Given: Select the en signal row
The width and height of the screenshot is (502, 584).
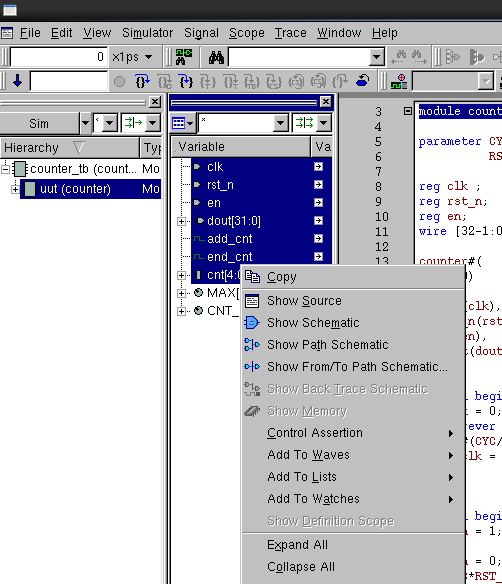Looking at the screenshot, I should [x=261, y=203].
